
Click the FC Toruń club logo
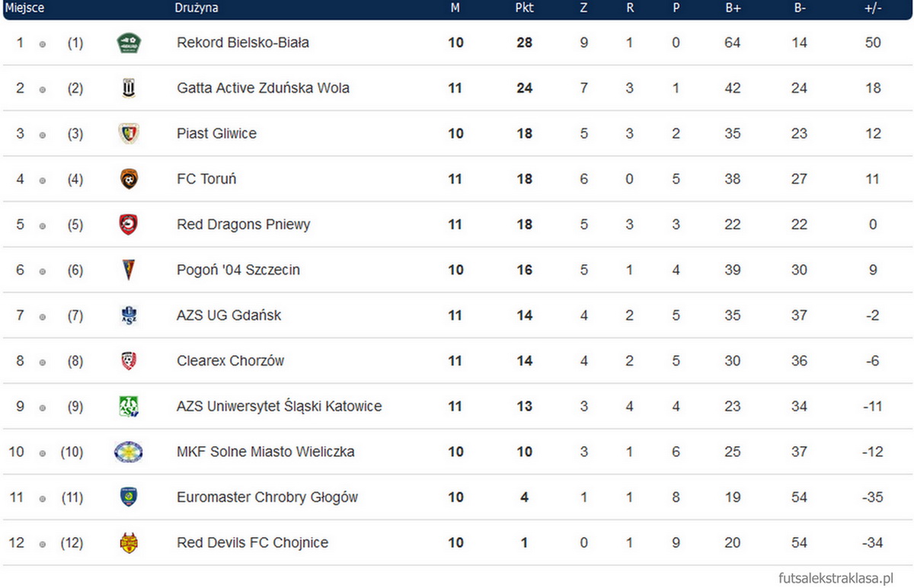[128, 179]
